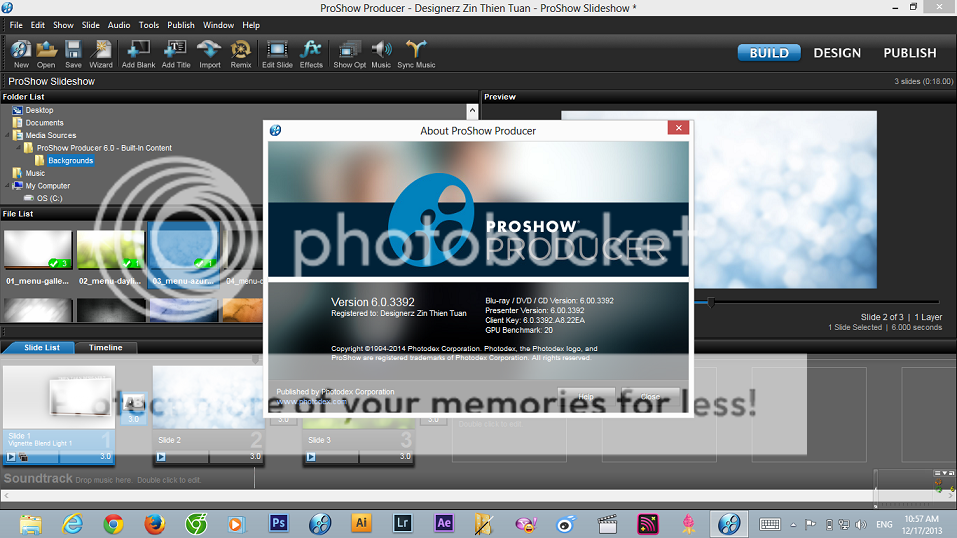Viewport: 957px width, 538px height.
Task: Click the Add Title slide icon
Action: tap(176, 52)
